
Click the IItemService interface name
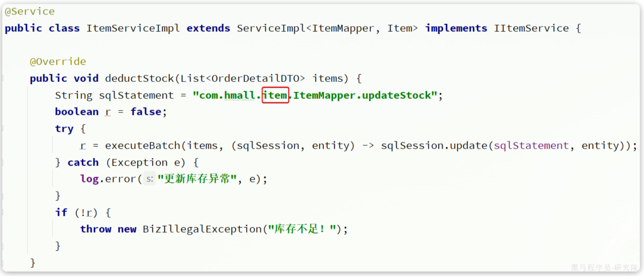[x=531, y=28]
